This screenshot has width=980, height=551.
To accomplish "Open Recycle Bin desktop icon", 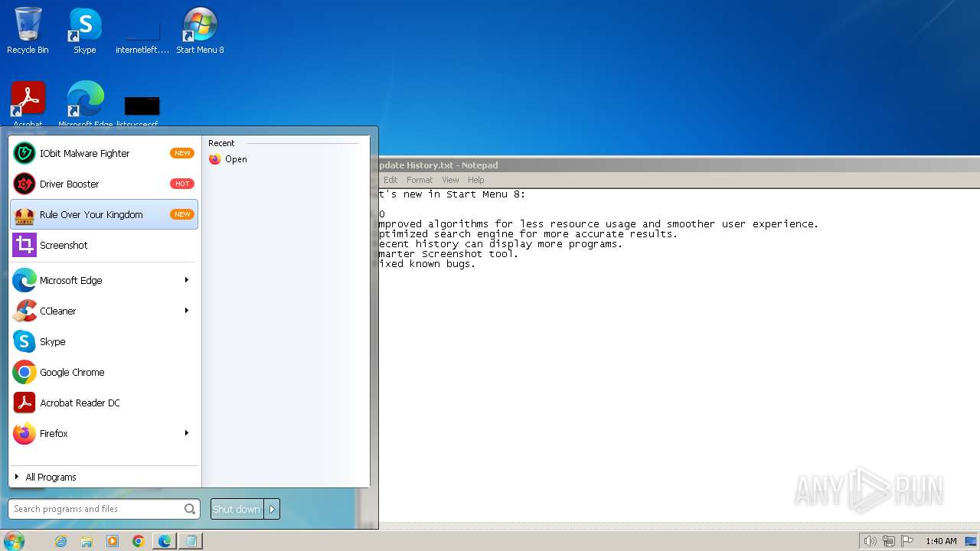I will point(28,31).
